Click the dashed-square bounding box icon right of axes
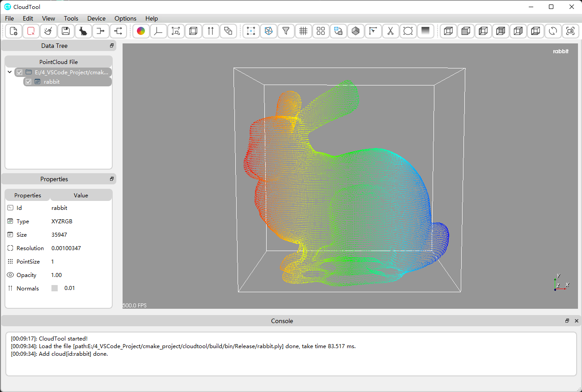The height and width of the screenshot is (392, 582). 176,31
